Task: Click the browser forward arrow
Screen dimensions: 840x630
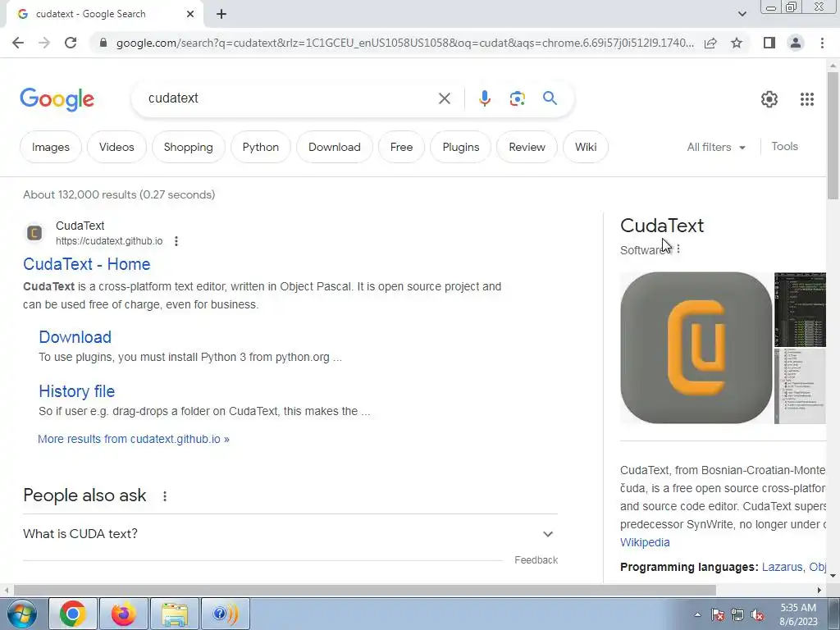Action: [44, 43]
